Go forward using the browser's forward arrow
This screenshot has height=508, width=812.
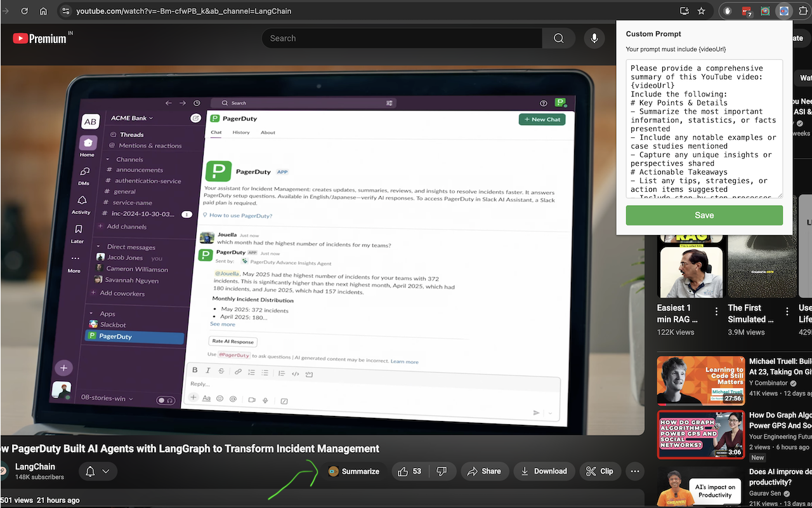[6, 11]
